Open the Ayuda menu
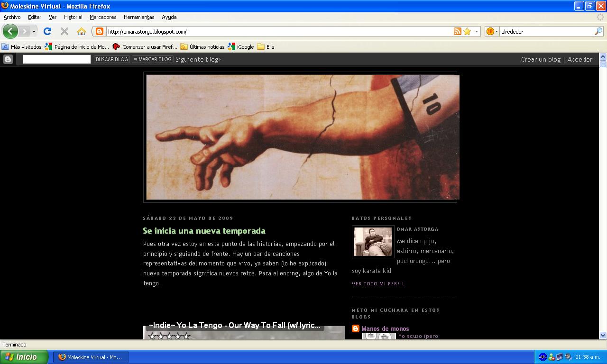607x364 pixels. (169, 17)
